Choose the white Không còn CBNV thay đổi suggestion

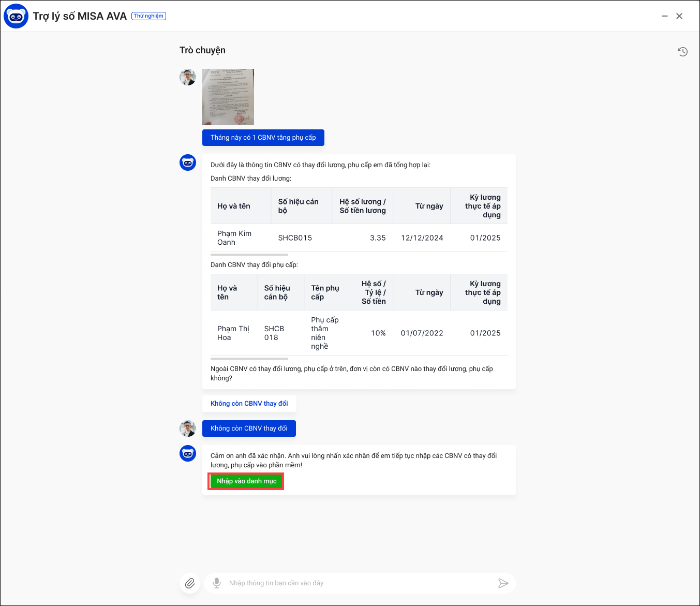(249, 404)
